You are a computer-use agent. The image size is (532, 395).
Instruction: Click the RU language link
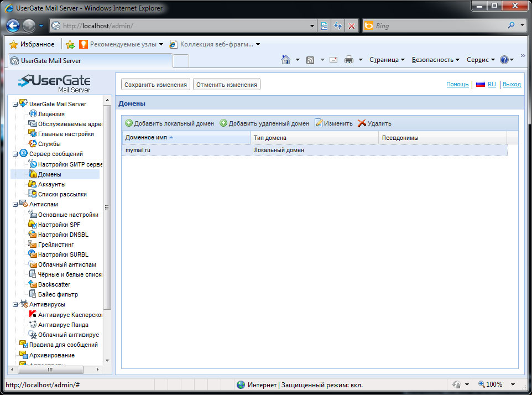click(492, 84)
